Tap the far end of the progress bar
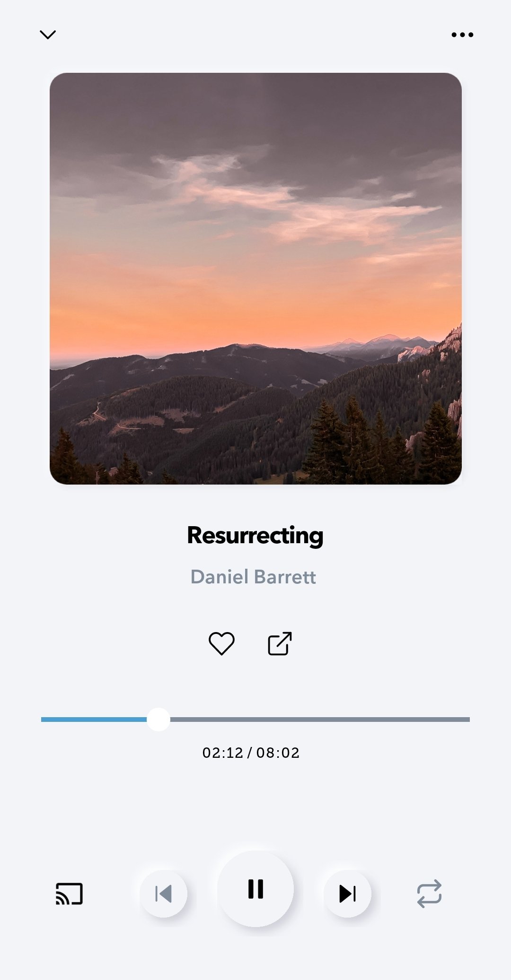Image resolution: width=511 pixels, height=980 pixels. coord(466,720)
